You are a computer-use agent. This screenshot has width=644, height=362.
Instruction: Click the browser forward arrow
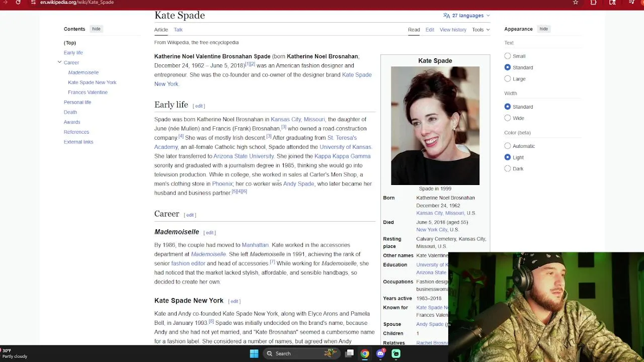tap(5, 3)
